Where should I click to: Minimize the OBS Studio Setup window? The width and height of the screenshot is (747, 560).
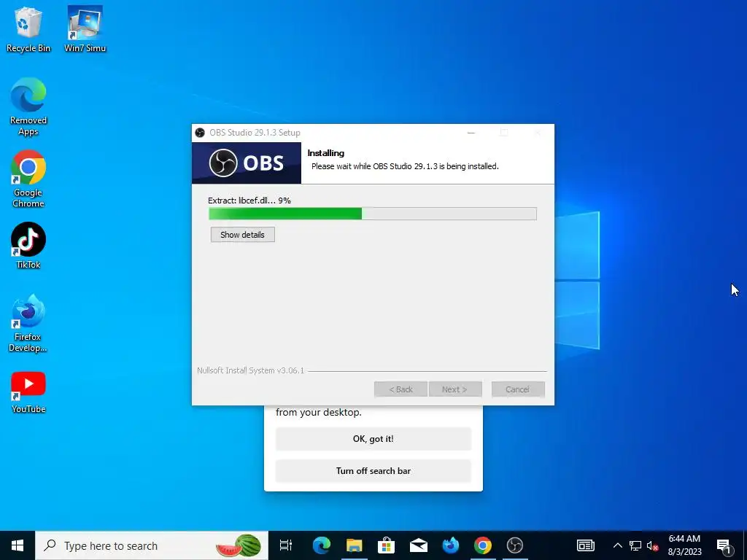471,133
